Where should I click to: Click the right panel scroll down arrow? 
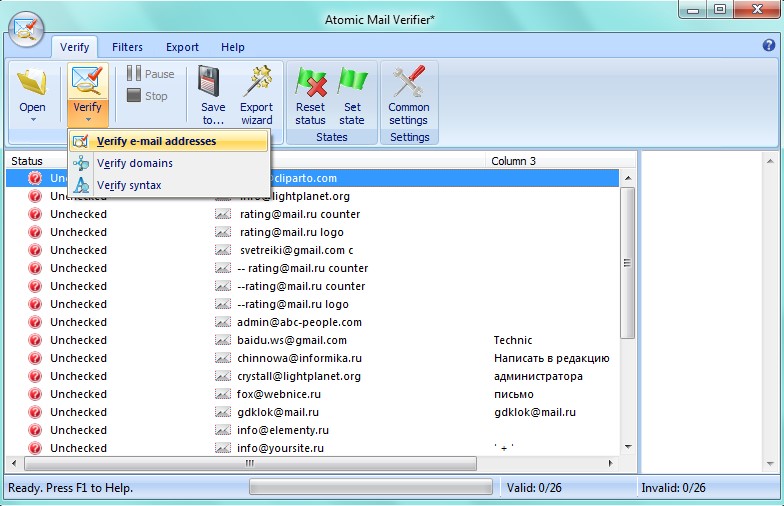[770, 464]
